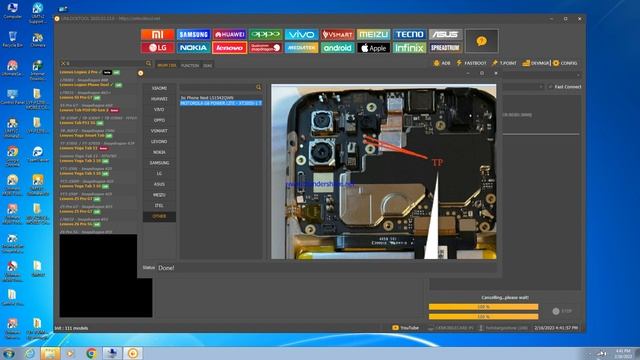The height and width of the screenshot is (360, 640).
Task: Choose NOKIA in the test point brand list
Action: coord(159,152)
